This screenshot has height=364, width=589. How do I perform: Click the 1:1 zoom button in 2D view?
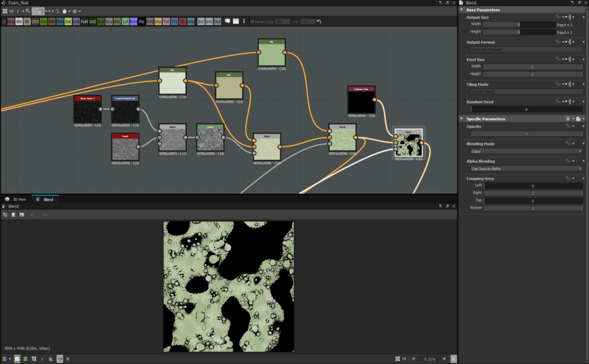(x=404, y=359)
